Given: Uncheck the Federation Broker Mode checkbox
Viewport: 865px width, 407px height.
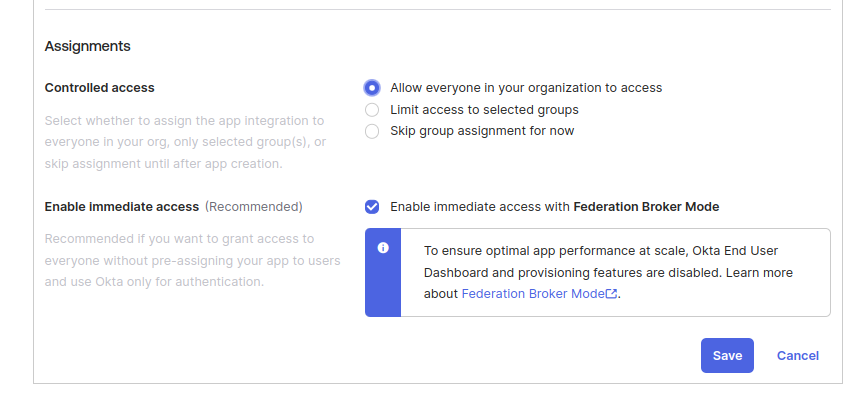Looking at the screenshot, I should point(372,207).
